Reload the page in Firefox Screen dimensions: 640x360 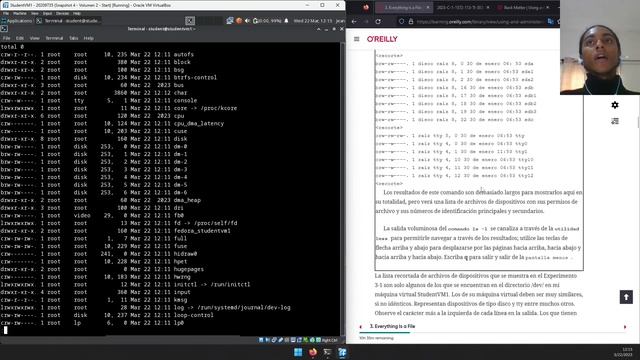[378, 22]
